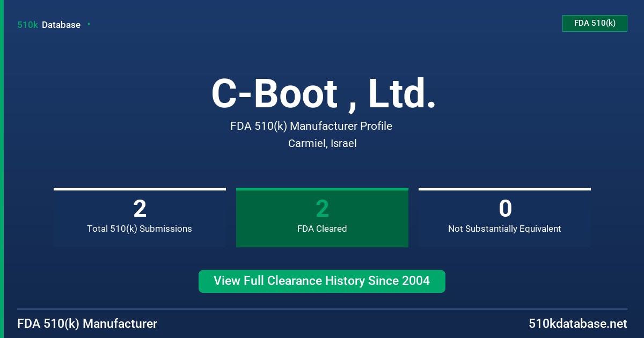The image size is (644, 338).
Task: Select the Total 510(k) Submissions card
Action: tap(140, 217)
